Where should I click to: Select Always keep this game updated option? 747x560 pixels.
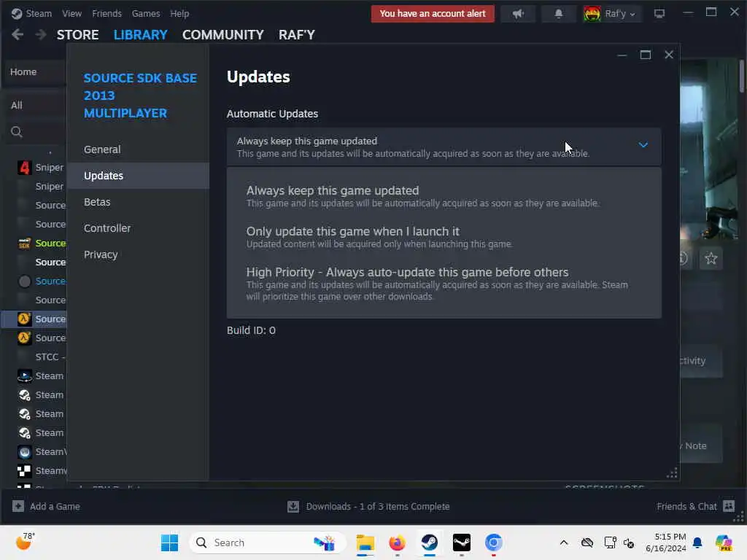pyautogui.click(x=444, y=196)
